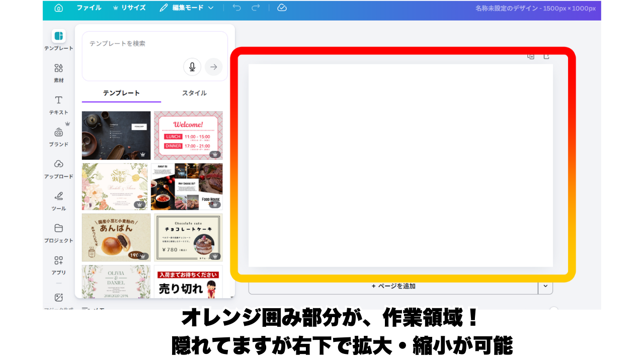
Task: Choose the 売り切れ sold out template
Action: pos(188,282)
